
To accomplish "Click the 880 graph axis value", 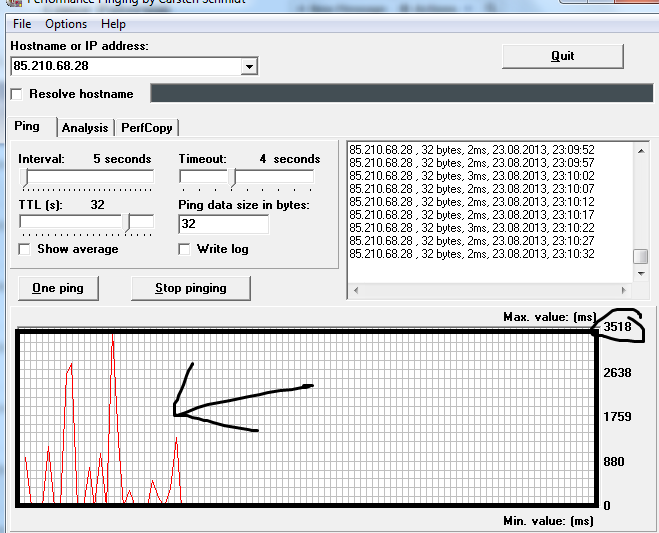I will [614, 462].
